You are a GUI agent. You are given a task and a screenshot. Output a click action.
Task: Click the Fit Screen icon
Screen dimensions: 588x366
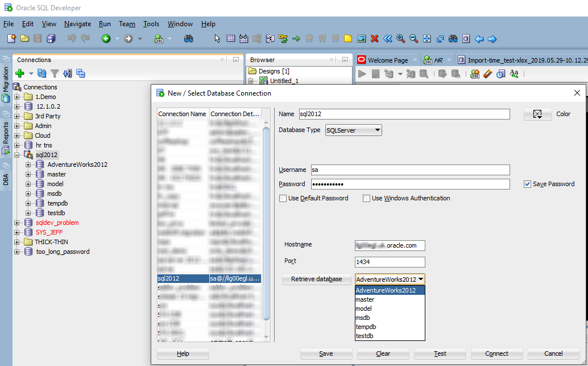426,38
